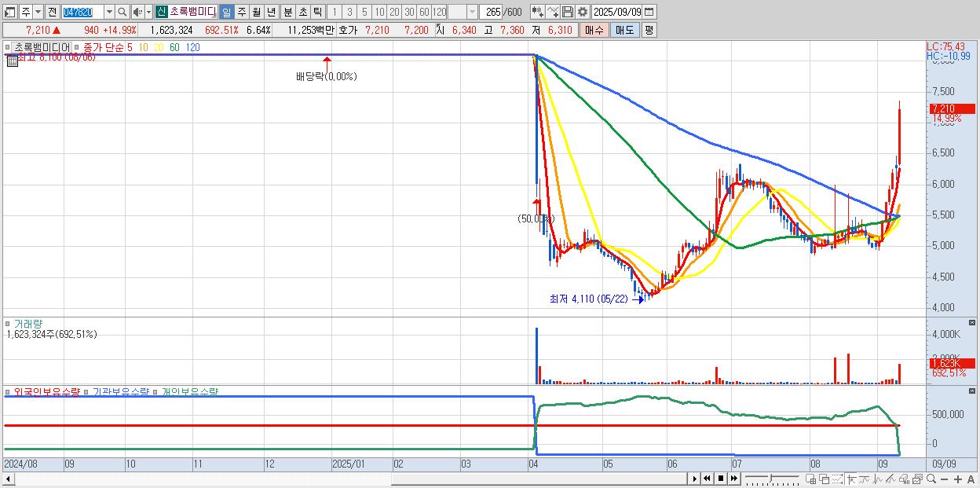Image resolution: width=980 pixels, height=488 pixels.
Task: Click the add candlestick indicator icon
Action: [537, 12]
